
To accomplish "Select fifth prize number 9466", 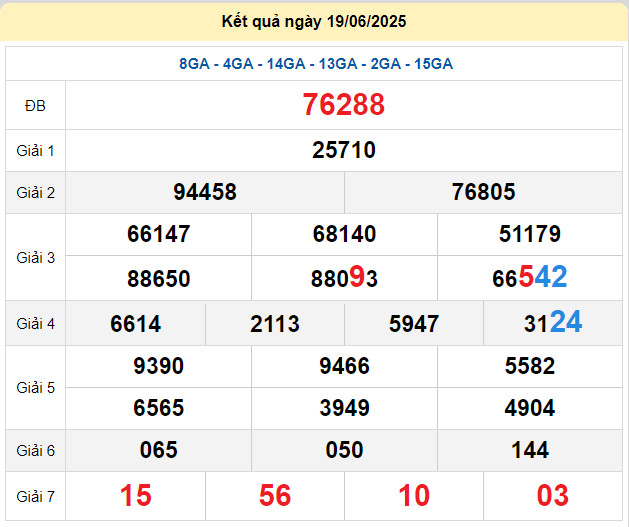I will [344, 366].
